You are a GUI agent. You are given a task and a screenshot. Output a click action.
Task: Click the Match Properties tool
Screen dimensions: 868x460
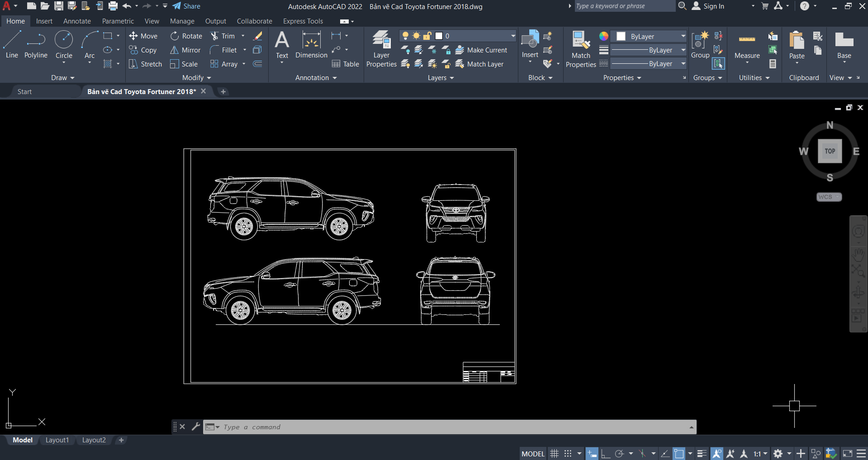coord(580,47)
